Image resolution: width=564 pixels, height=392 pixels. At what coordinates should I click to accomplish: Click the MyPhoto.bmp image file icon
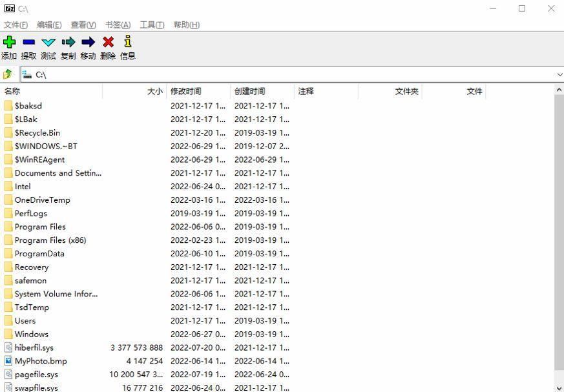tap(8, 361)
